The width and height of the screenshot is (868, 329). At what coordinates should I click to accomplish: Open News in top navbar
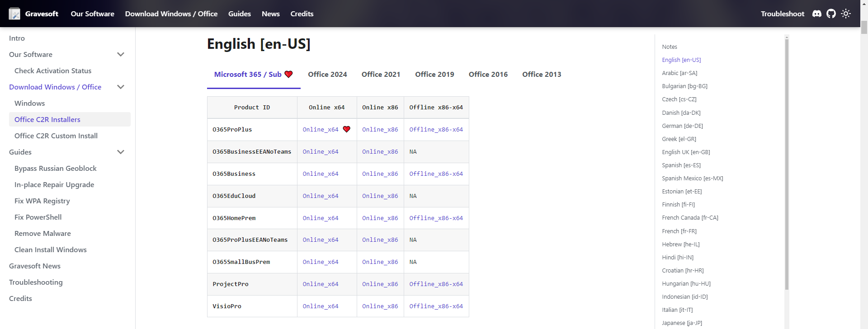(x=271, y=14)
